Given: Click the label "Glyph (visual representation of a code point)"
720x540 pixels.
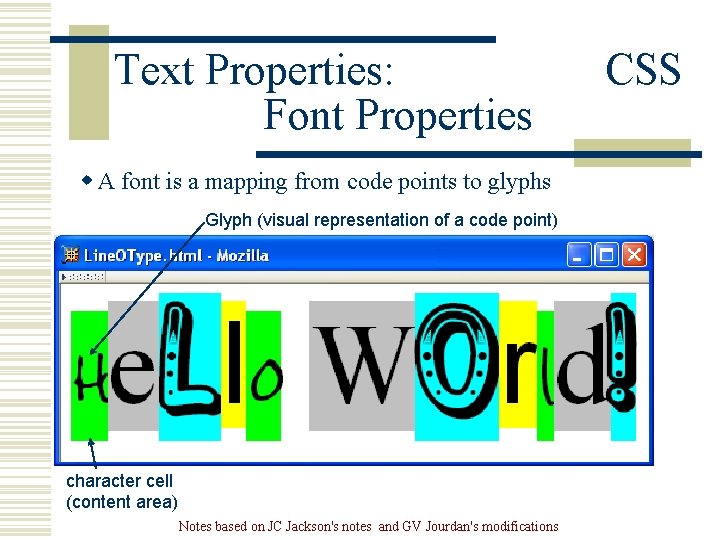Looking at the screenshot, I should pyautogui.click(x=381, y=220).
